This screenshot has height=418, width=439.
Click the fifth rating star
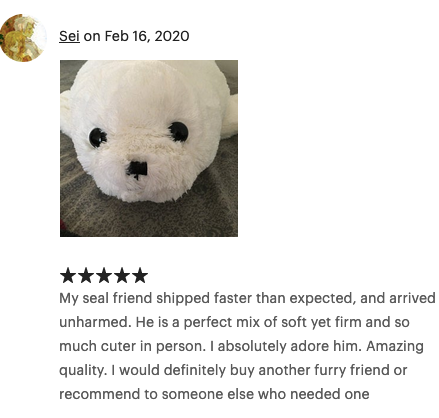click(140, 276)
